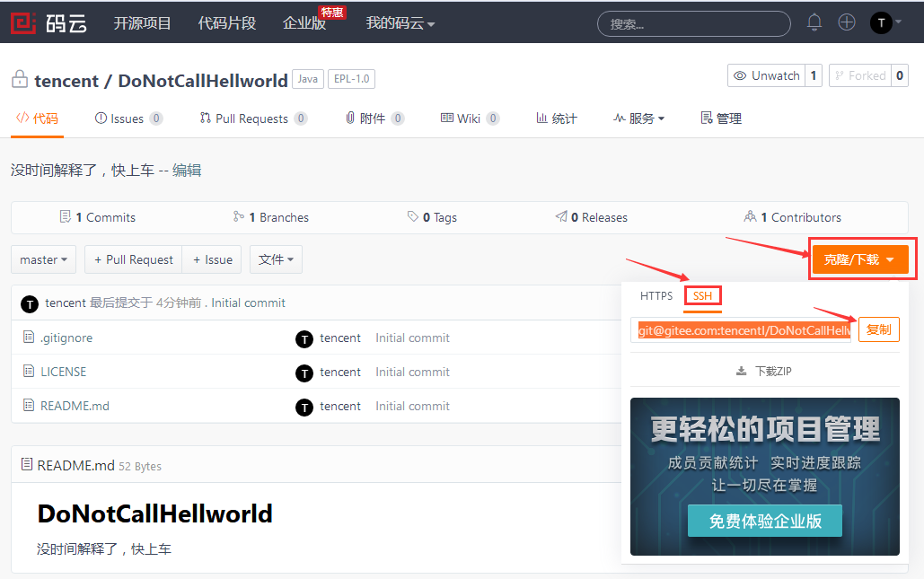The width and height of the screenshot is (924, 579).
Task: Click the + Issue button
Action: pyautogui.click(x=212, y=259)
